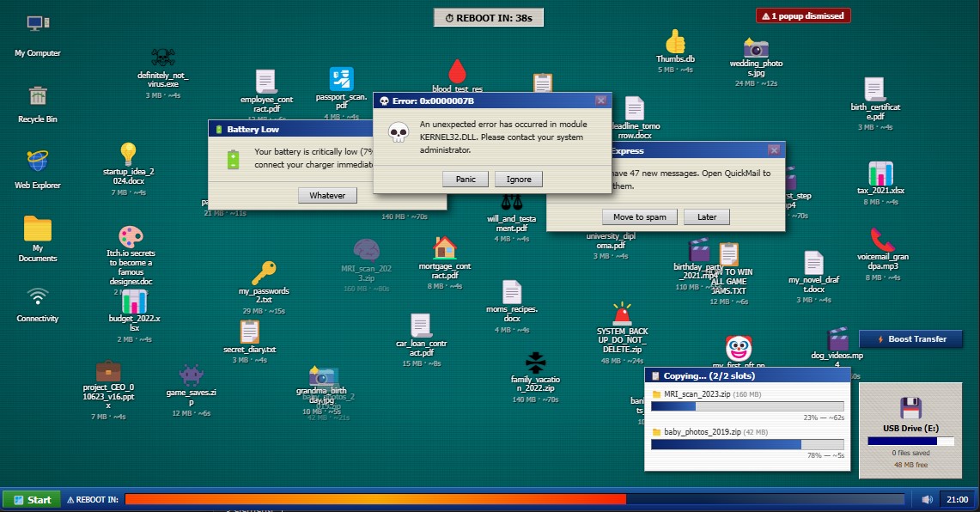Launch the Web Explorer icon

pos(38,161)
